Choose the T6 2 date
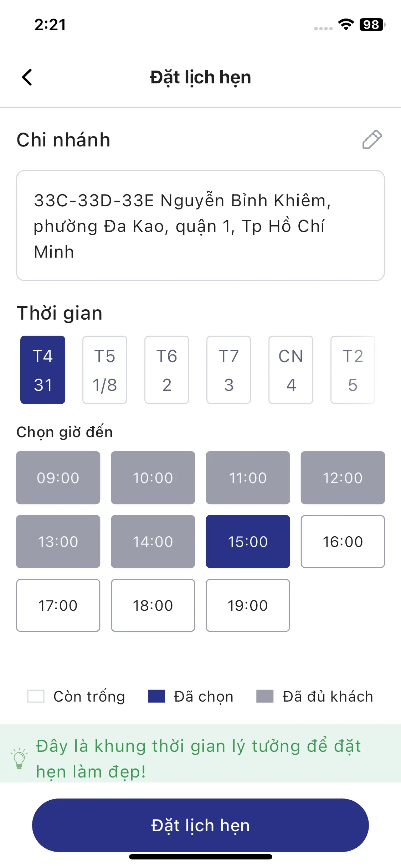Image resolution: width=401 pixels, height=868 pixels. (167, 370)
